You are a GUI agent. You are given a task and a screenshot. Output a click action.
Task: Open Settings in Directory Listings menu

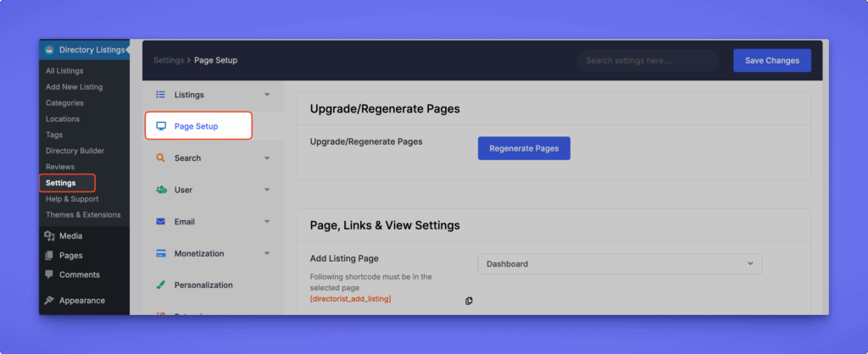click(61, 183)
